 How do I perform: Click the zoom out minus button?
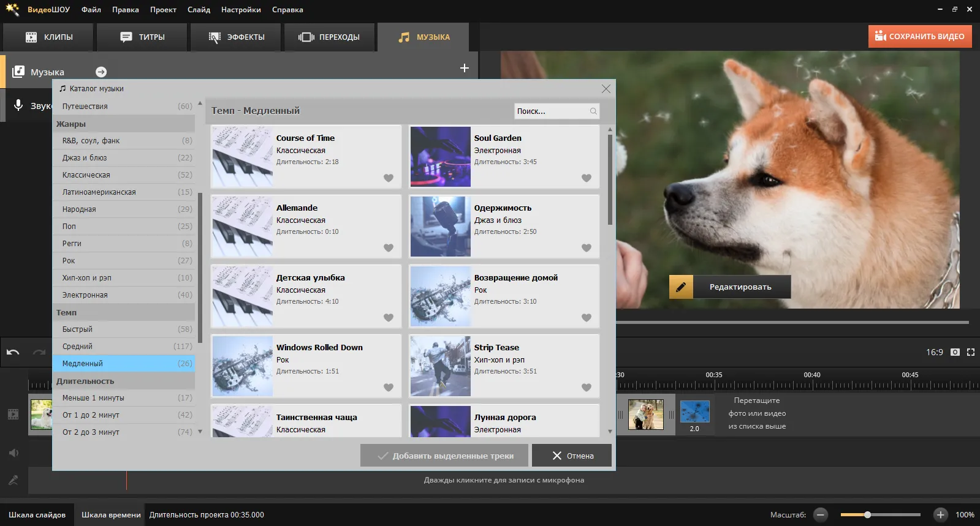[821, 515]
